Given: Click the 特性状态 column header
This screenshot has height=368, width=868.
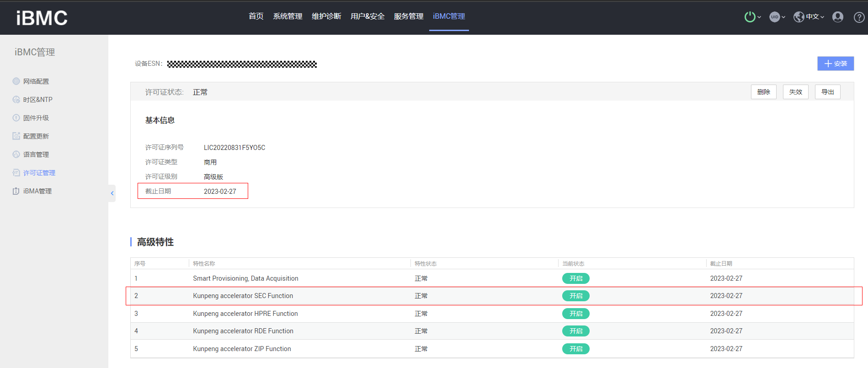Looking at the screenshot, I should click(426, 264).
